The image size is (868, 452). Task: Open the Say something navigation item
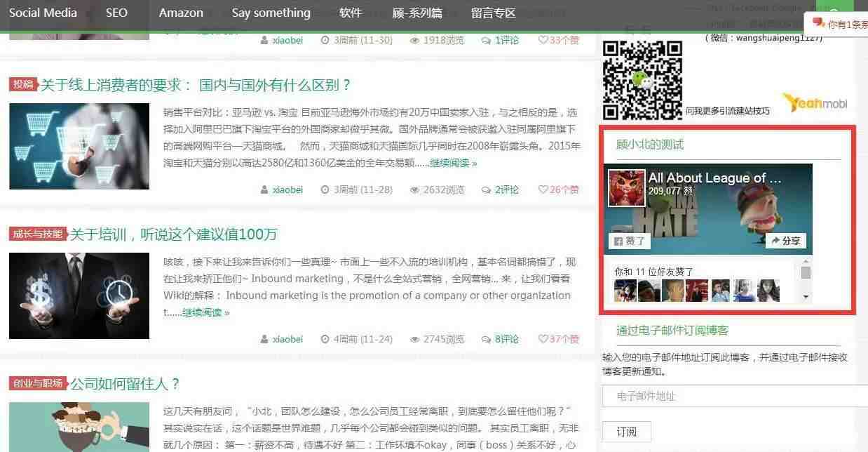coord(271,13)
